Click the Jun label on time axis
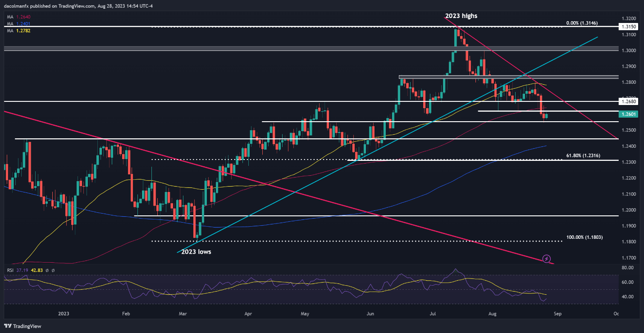The width and height of the screenshot is (644, 333). pos(370,314)
